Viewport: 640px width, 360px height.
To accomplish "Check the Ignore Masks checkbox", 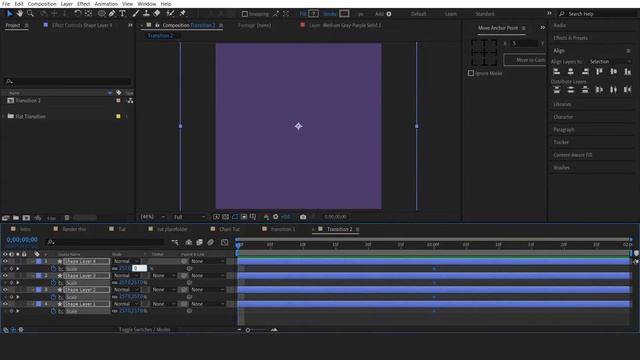I will click(x=471, y=73).
